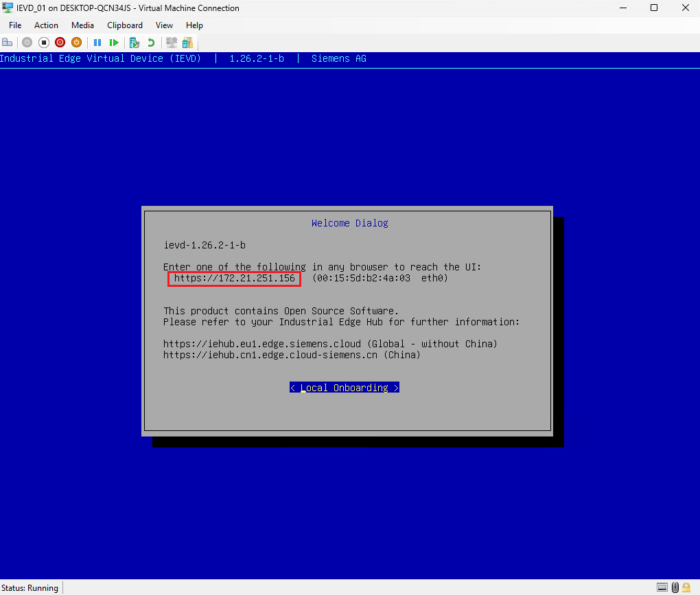Turn off the VM using red power icon
The height and width of the screenshot is (595, 700).
tap(60, 42)
